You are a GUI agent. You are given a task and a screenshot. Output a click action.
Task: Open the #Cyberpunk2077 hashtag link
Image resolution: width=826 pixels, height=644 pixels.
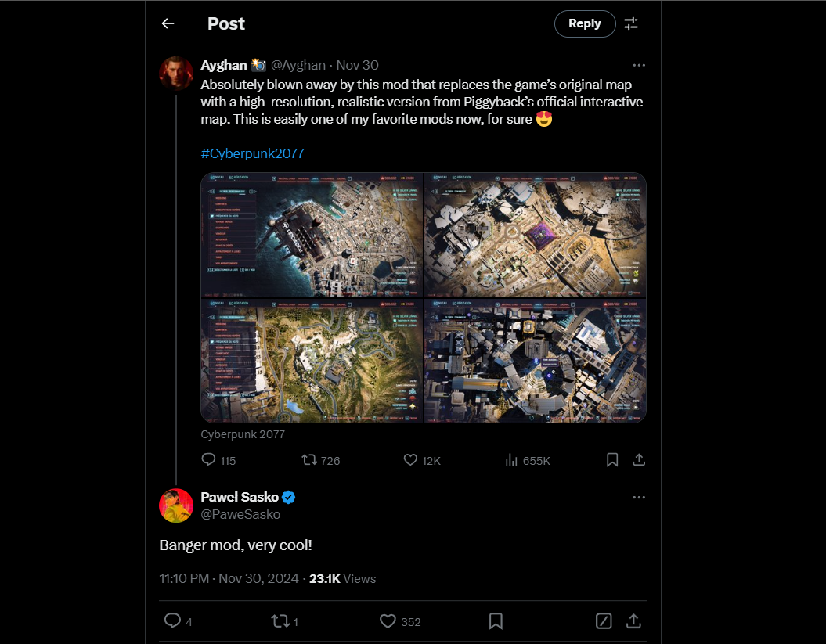(252, 153)
